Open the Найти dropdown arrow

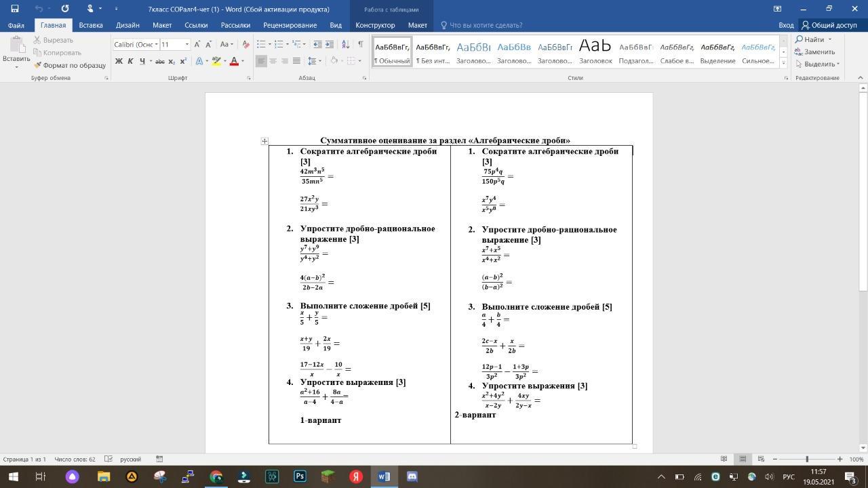point(829,39)
